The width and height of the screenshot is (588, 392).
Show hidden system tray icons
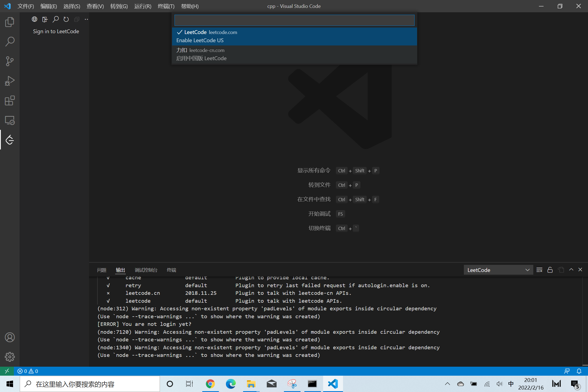[448, 384]
